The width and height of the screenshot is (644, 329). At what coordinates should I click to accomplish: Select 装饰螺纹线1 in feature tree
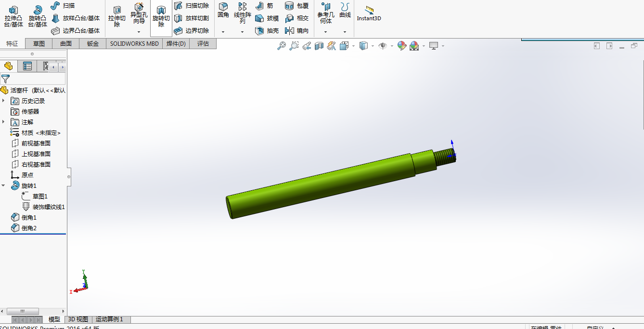click(x=43, y=207)
